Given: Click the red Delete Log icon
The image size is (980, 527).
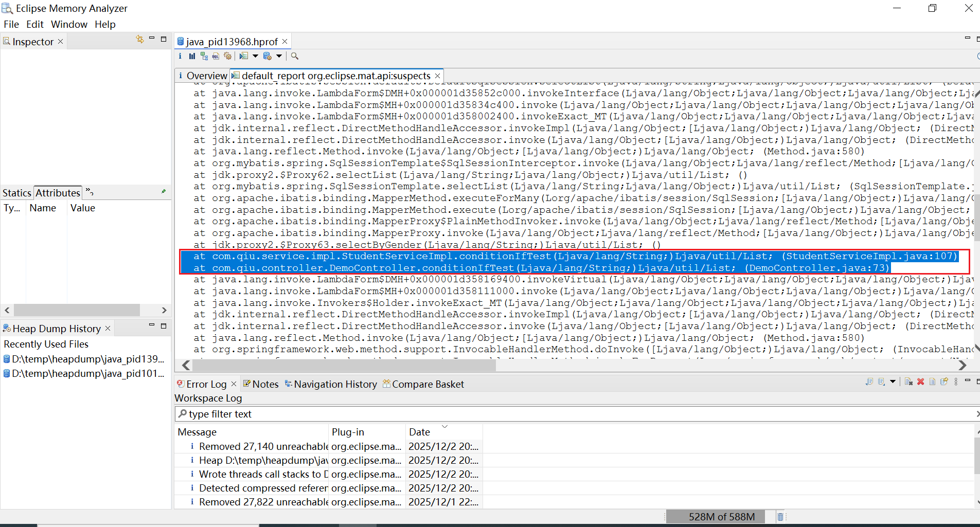Looking at the screenshot, I should 921,381.
